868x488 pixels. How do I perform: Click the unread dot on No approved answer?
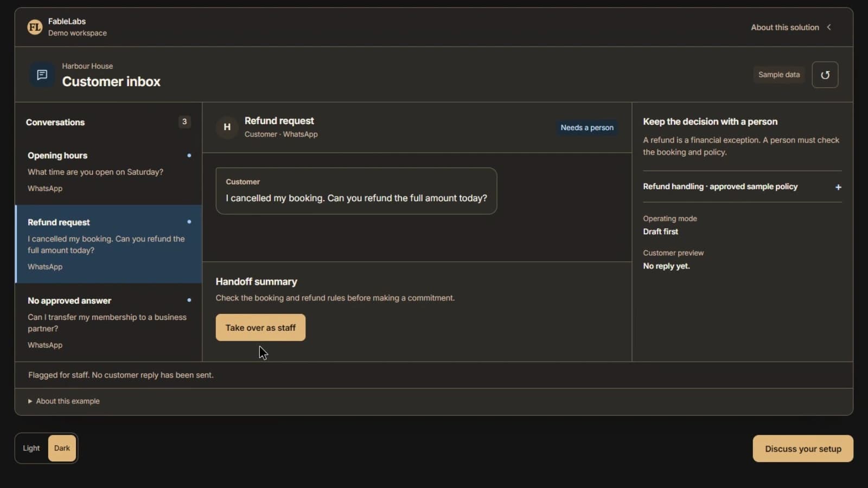pos(189,300)
